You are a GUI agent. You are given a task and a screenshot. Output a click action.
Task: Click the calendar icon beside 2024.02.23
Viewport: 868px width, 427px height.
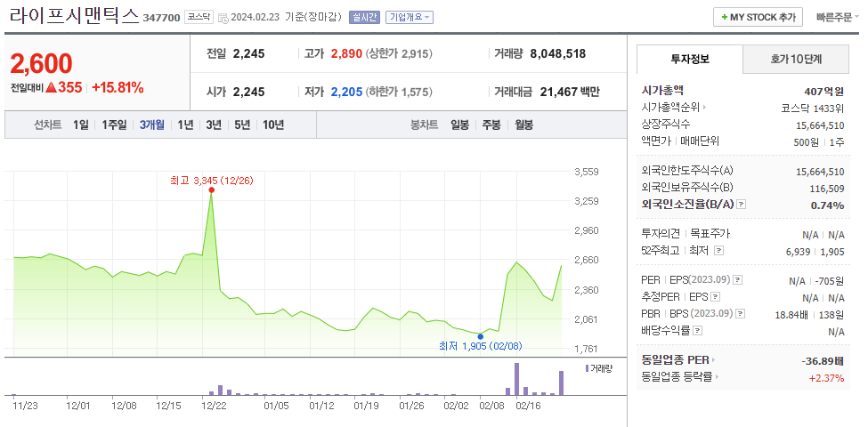pos(223,18)
